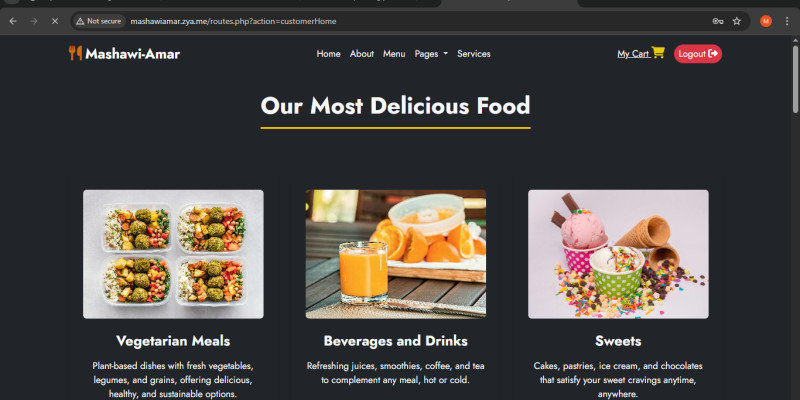Navigate to the Services page
800x400 pixels.
point(473,54)
